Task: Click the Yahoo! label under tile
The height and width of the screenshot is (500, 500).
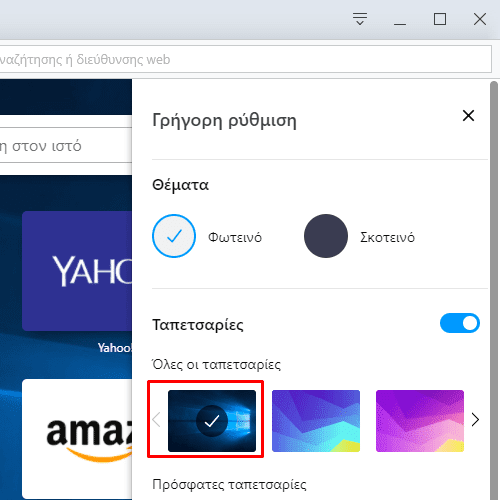Action: point(115,348)
